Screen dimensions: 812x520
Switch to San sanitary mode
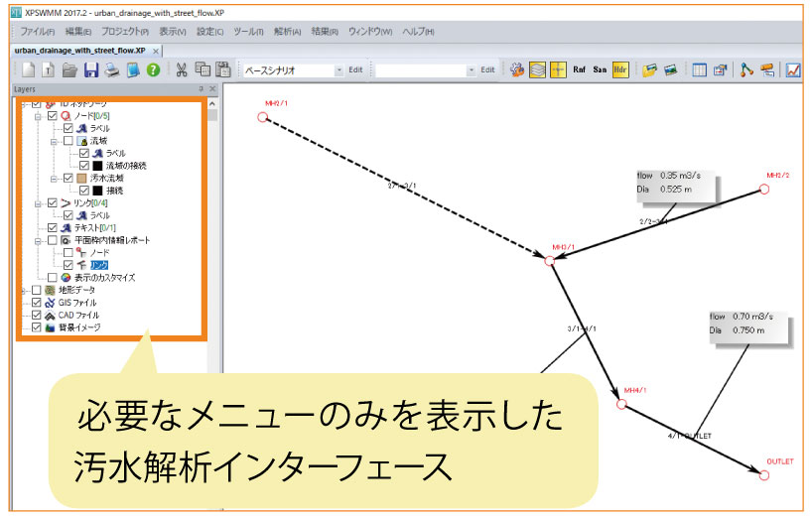click(600, 69)
